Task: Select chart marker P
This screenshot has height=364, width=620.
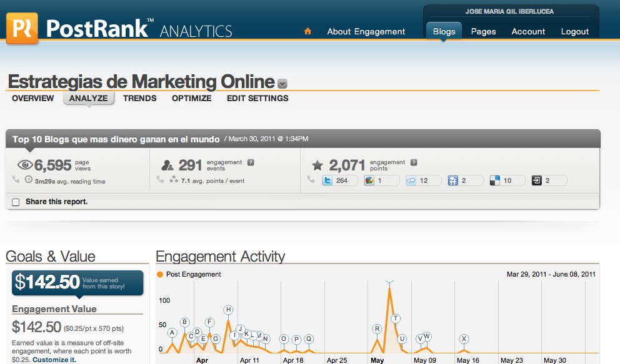Action: click(x=296, y=340)
